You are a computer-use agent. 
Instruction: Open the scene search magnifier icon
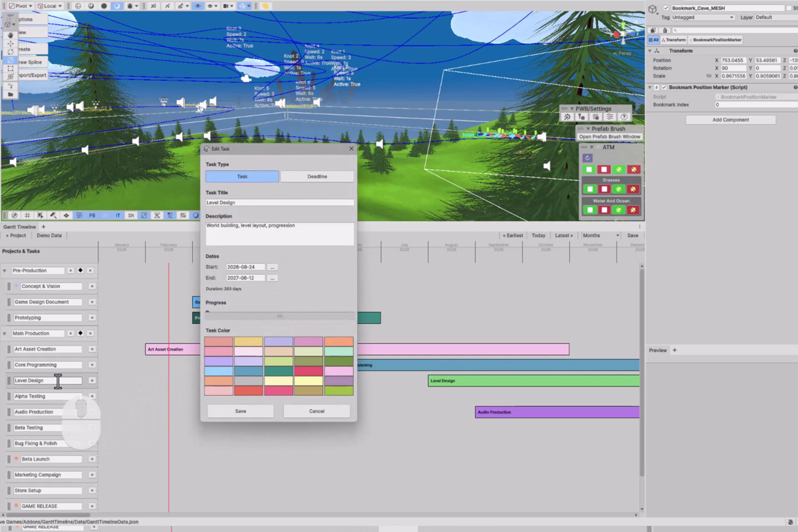[x=265, y=6]
